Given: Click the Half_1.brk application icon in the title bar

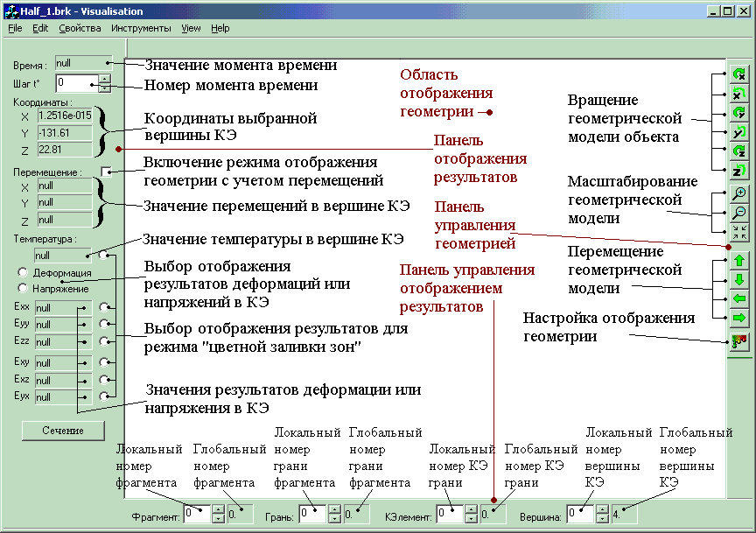Looking at the screenshot, I should pyautogui.click(x=11, y=11).
